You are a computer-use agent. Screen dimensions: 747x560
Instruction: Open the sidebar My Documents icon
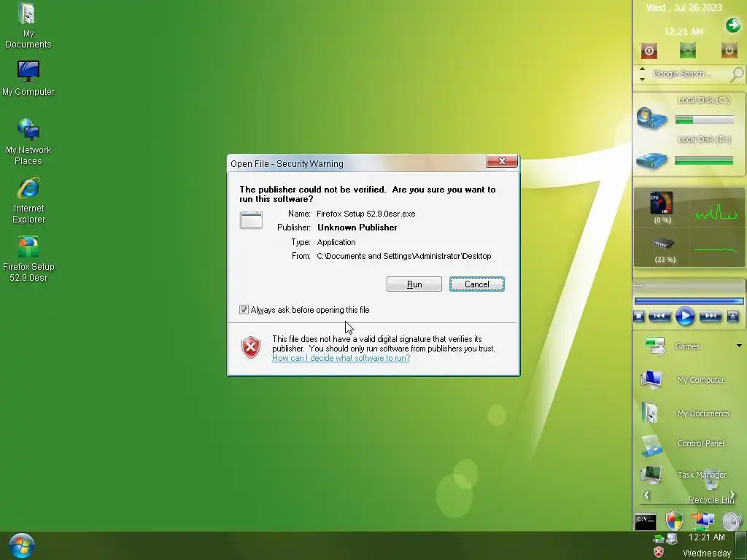(649, 413)
